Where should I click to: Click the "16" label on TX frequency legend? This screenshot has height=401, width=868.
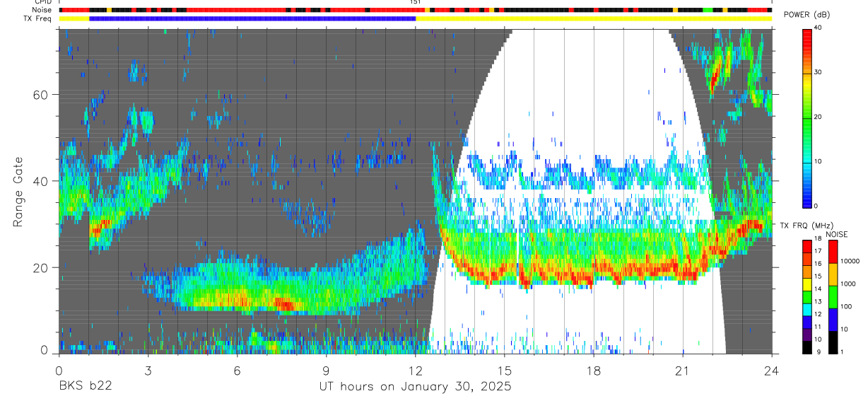pyautogui.click(x=818, y=263)
